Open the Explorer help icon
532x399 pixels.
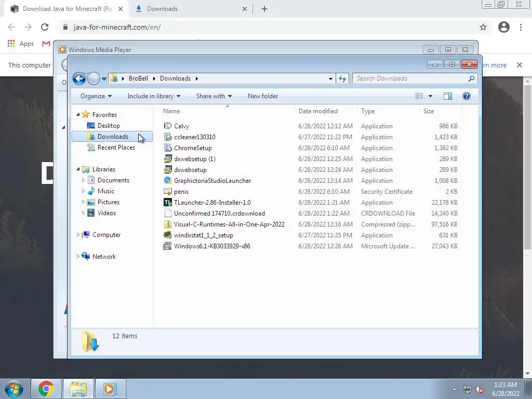coord(467,96)
